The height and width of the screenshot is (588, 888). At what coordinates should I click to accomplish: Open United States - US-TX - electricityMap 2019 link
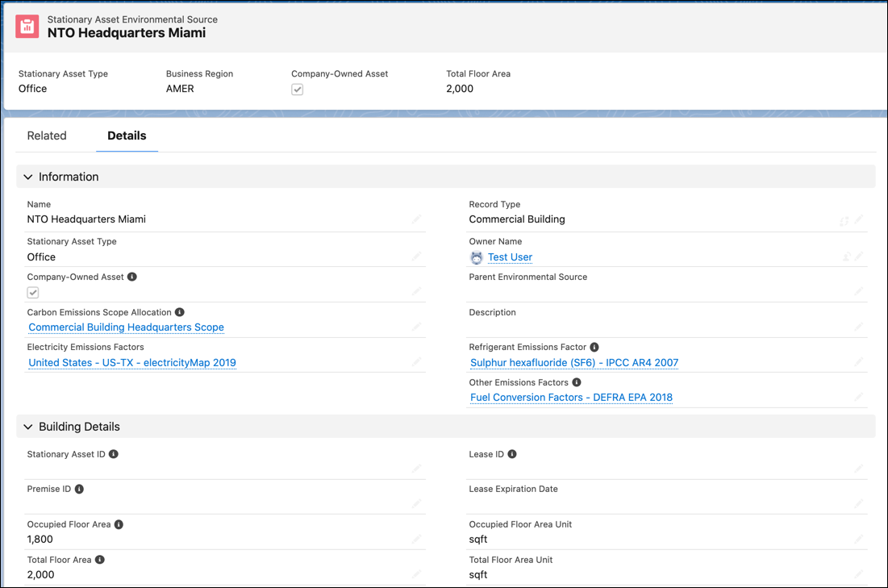pyautogui.click(x=132, y=362)
